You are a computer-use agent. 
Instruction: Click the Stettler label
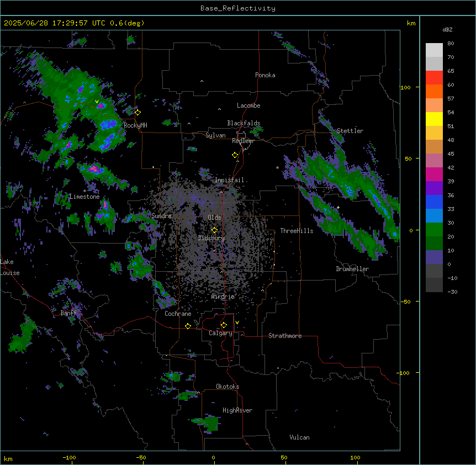click(x=350, y=131)
